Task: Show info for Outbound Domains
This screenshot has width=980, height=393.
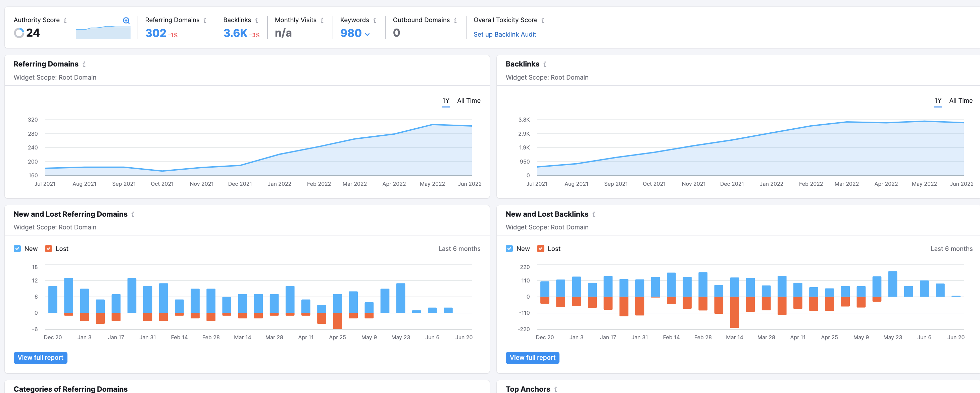Action: tap(455, 20)
